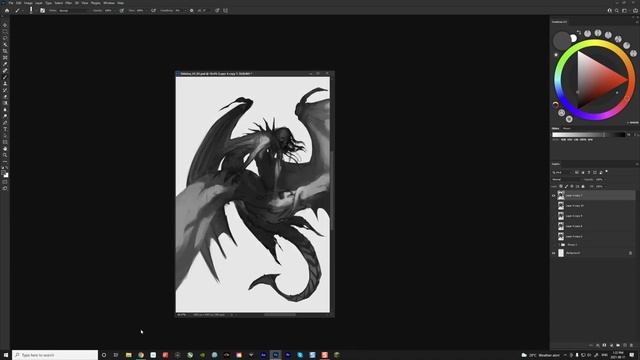Click Layers panel tab title
The height and width of the screenshot is (360, 640).
[x=556, y=164]
